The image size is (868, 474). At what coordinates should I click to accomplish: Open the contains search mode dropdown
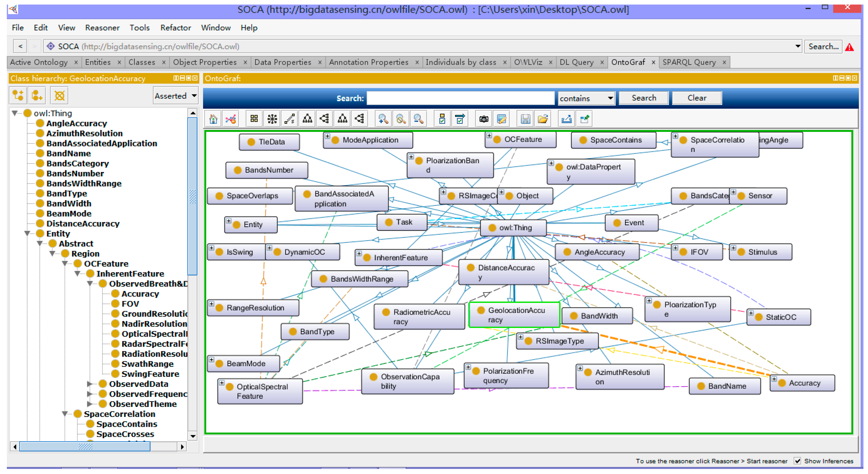coord(586,98)
